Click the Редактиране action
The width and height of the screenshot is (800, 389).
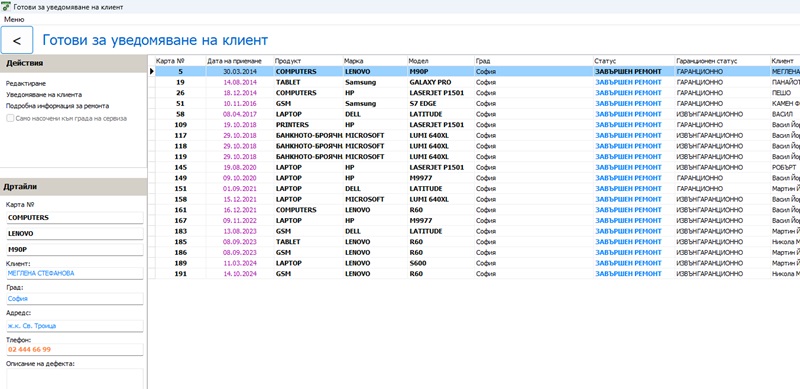tap(26, 83)
